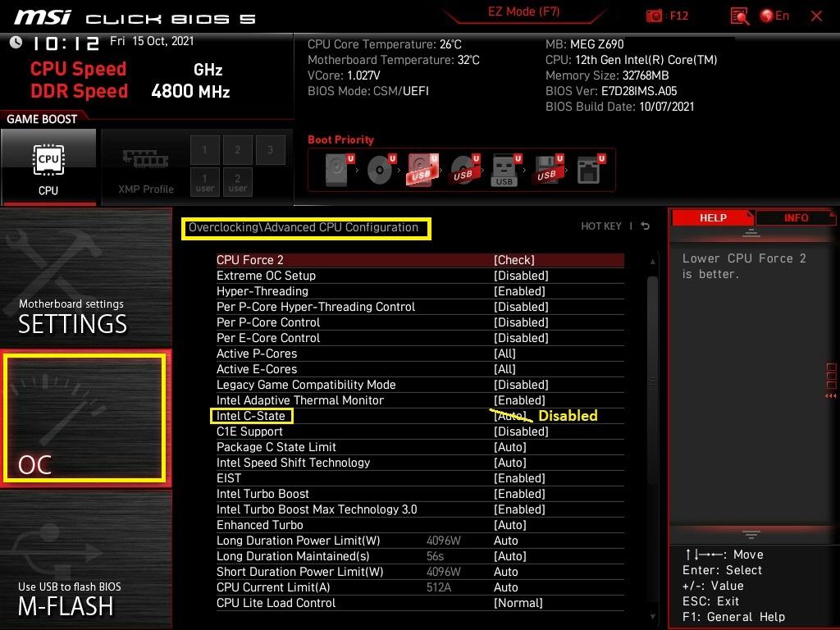Select the C1E Support row
This screenshot has height=630, width=840.
click(420, 431)
